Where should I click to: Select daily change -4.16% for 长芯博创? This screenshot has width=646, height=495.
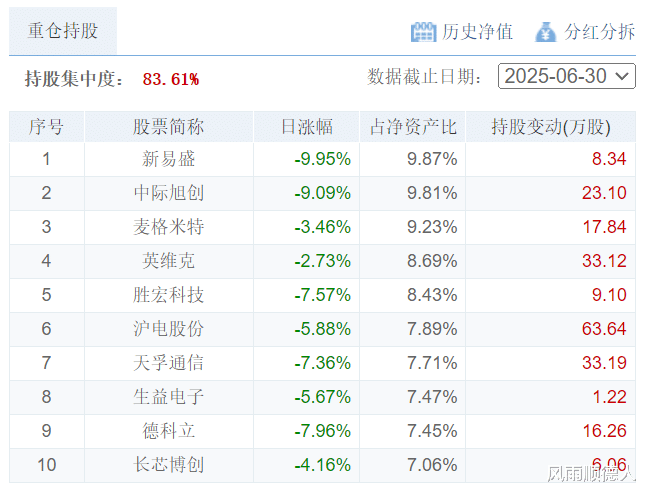click(323, 465)
